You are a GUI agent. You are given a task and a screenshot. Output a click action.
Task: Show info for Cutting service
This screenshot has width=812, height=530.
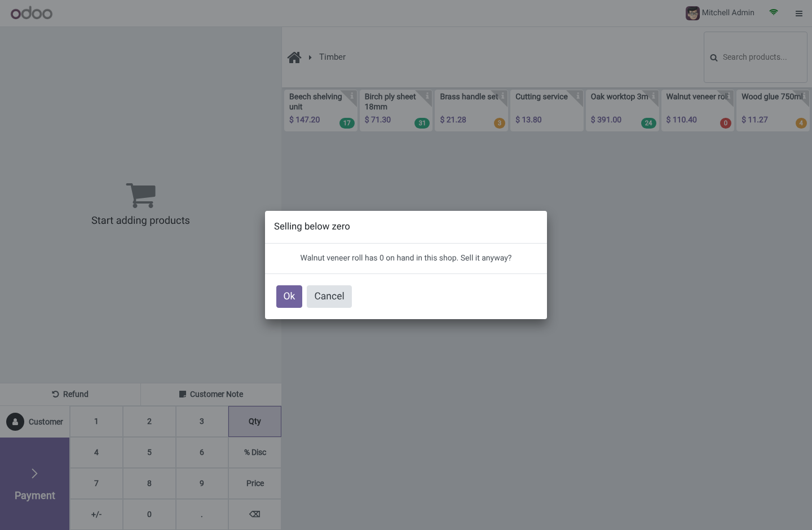click(578, 95)
